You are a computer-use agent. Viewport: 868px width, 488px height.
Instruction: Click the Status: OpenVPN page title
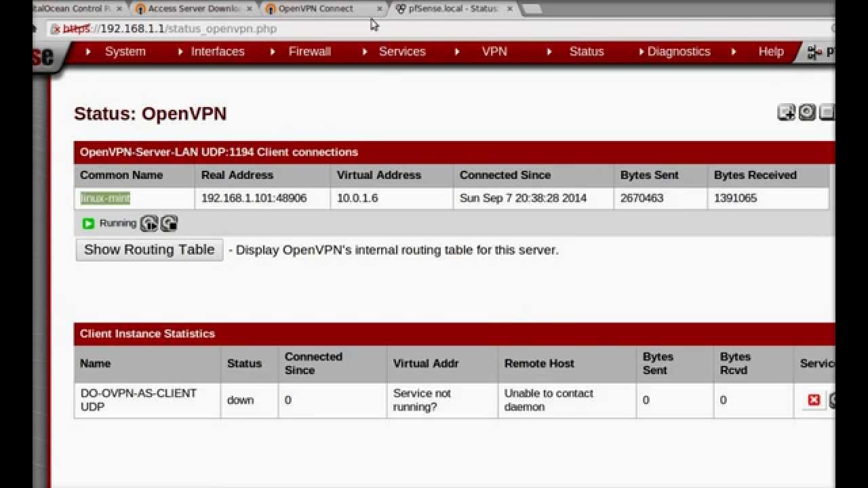coord(150,113)
